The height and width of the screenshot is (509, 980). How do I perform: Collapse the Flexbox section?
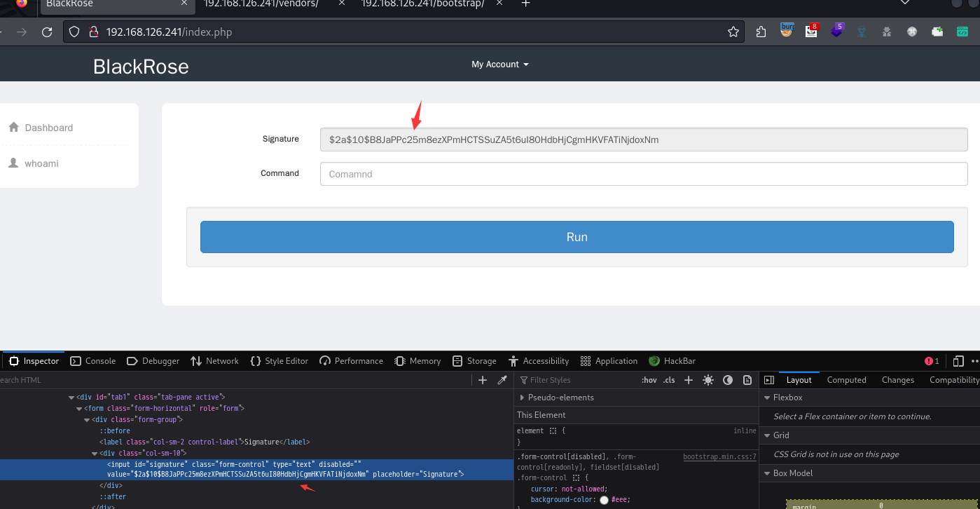(x=767, y=398)
